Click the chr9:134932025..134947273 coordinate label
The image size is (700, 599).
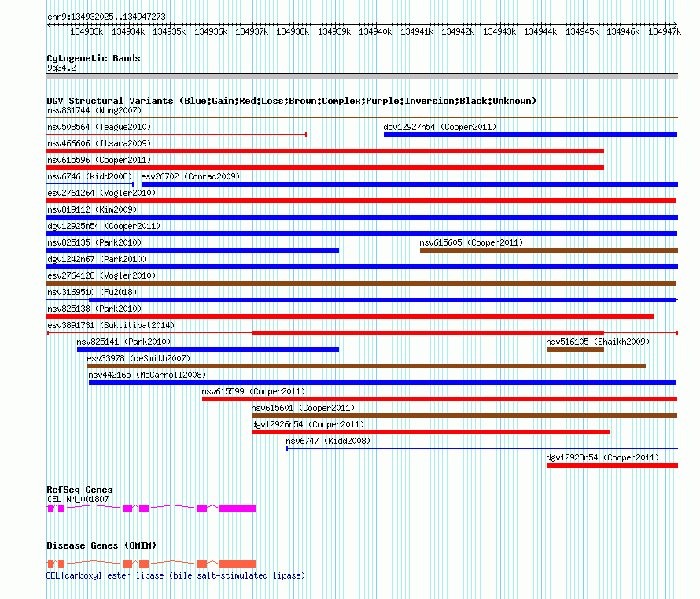[x=106, y=17]
